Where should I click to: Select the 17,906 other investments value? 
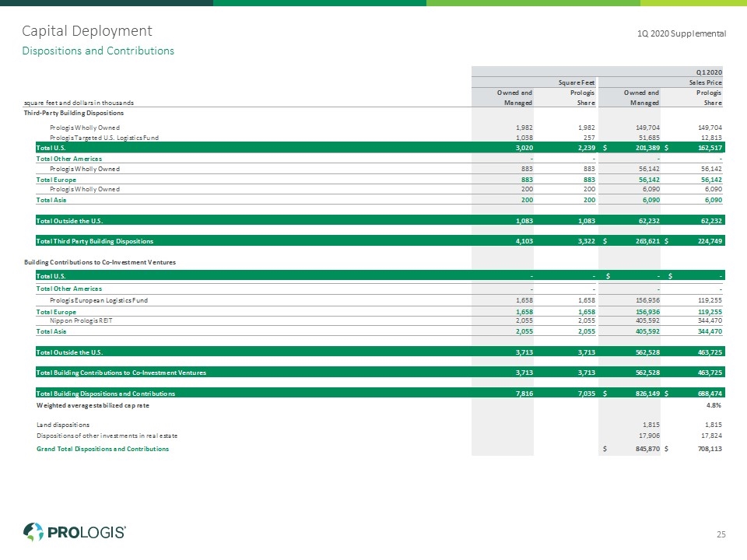tap(649, 436)
